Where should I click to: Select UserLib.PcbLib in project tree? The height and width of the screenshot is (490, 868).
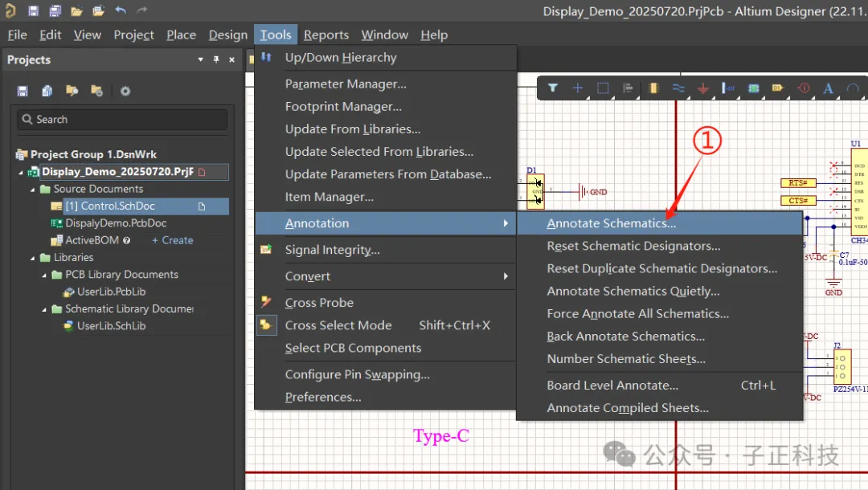point(111,292)
